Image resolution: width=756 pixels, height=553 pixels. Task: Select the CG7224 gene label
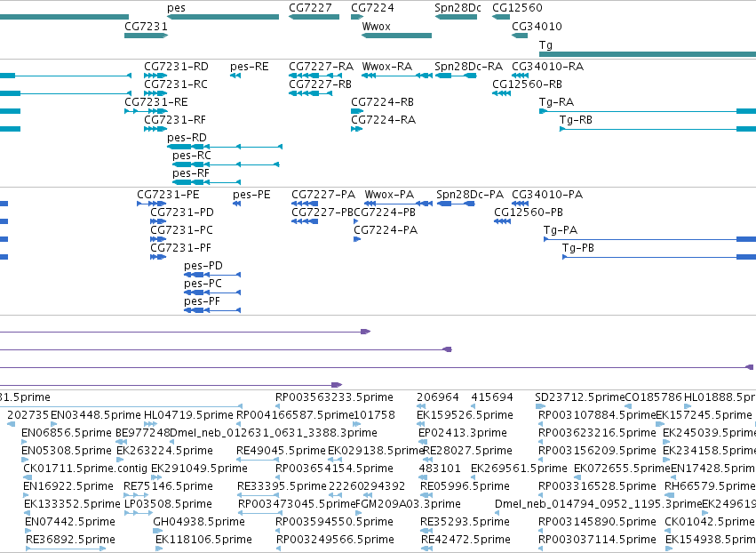(372, 8)
